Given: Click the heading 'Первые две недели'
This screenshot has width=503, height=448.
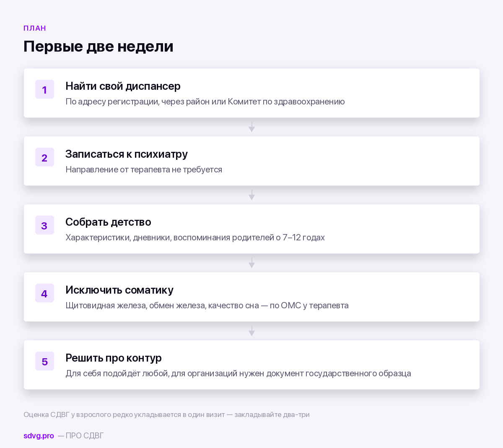Looking at the screenshot, I should click(99, 46).
